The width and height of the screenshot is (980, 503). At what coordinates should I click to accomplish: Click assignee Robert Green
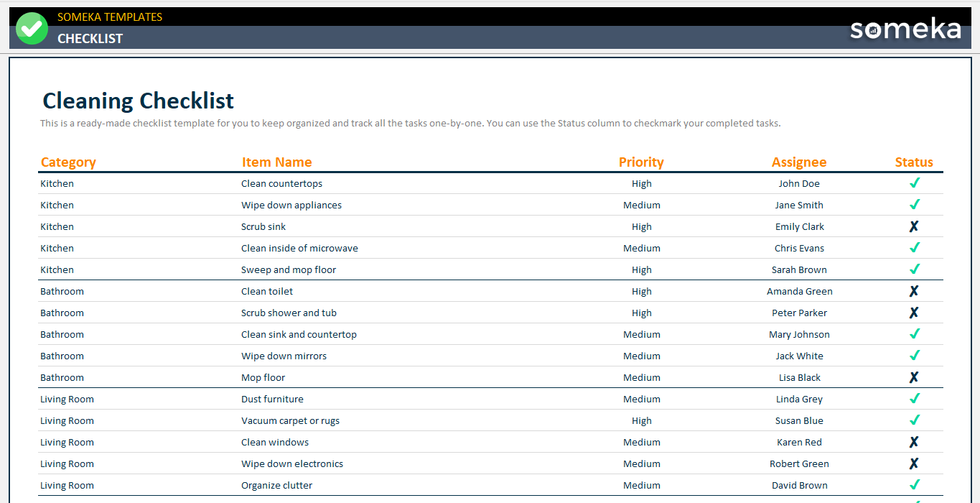point(799,464)
